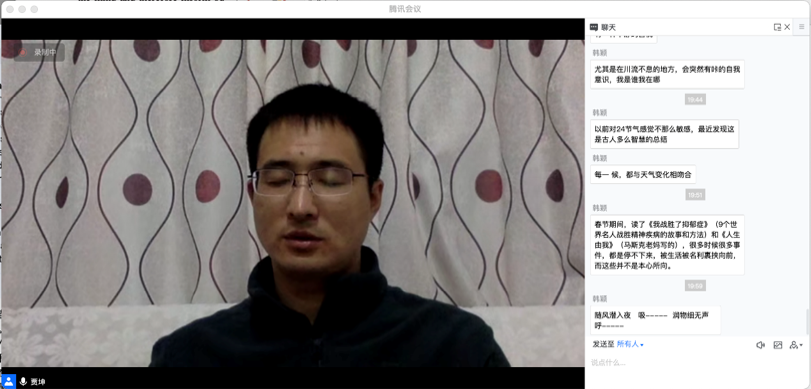811x389 pixels.
Task: Open the hamburger menu beside the chat header
Action: [x=802, y=27]
